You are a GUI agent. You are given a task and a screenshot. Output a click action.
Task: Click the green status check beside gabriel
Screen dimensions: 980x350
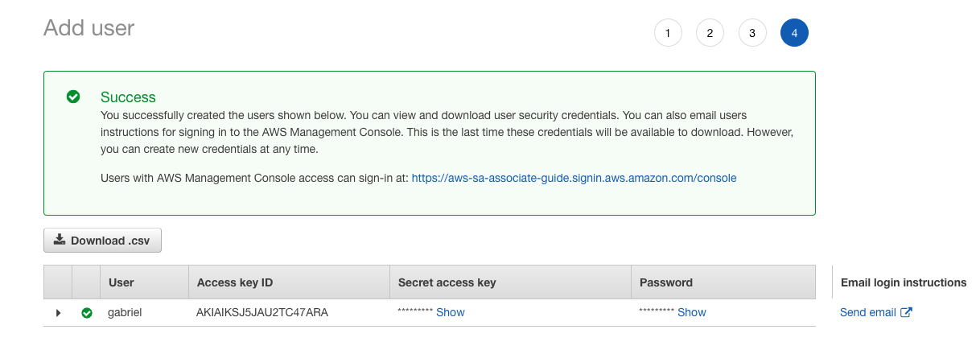click(87, 313)
